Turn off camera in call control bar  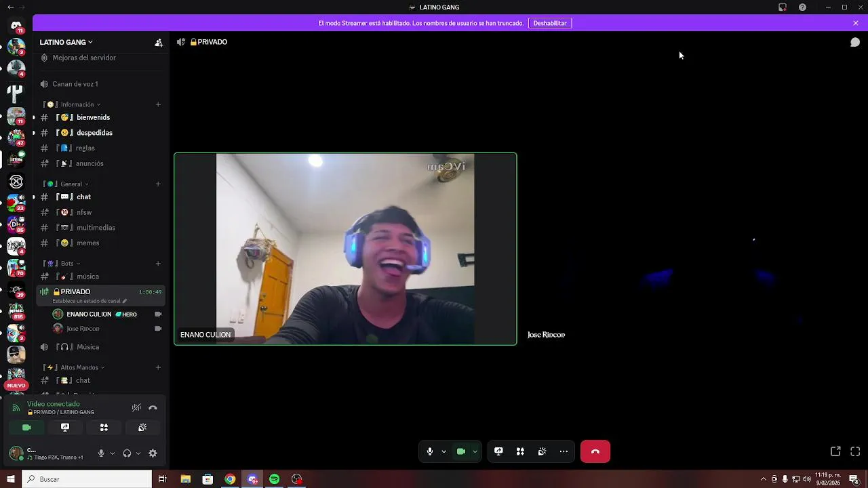click(x=461, y=451)
